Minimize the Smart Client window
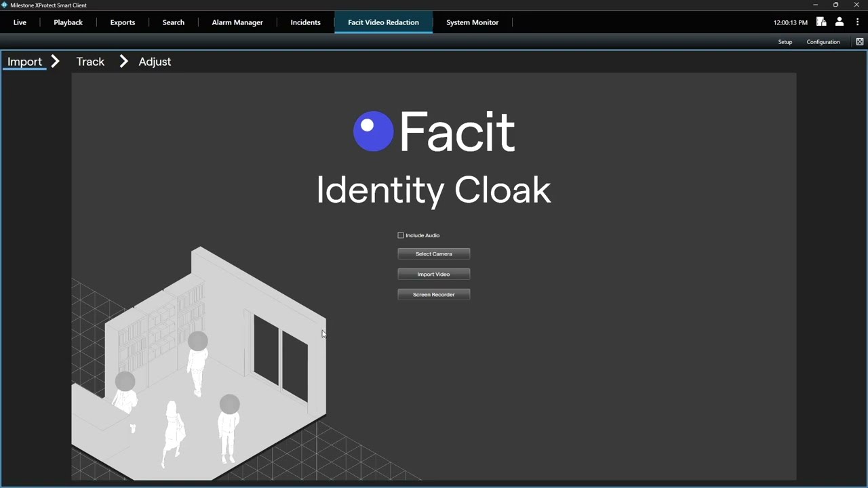This screenshot has width=868, height=488. 815,5
